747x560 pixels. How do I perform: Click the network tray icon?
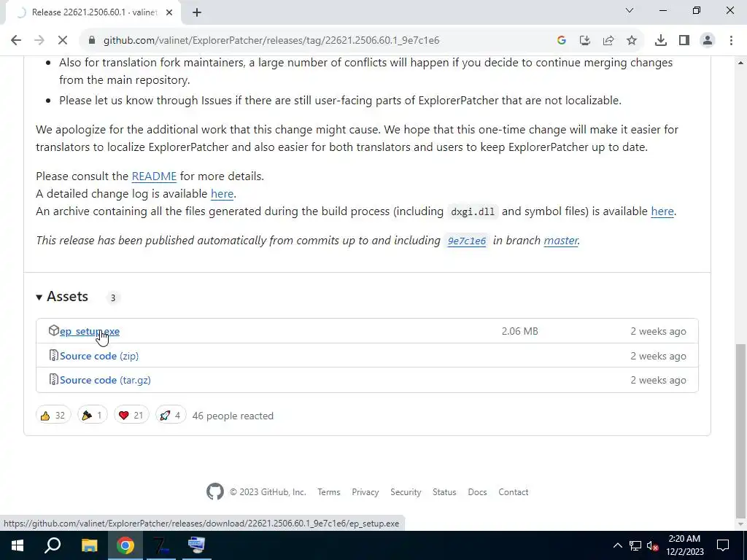(635, 545)
